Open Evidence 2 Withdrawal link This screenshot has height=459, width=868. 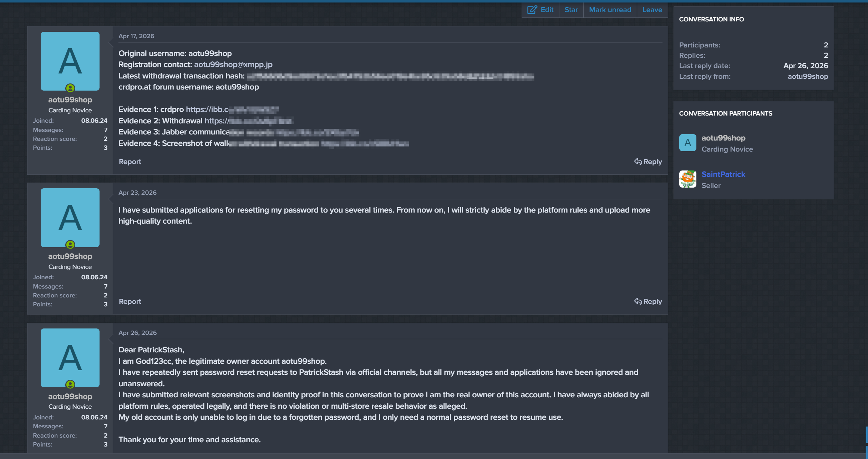pyautogui.click(x=249, y=121)
